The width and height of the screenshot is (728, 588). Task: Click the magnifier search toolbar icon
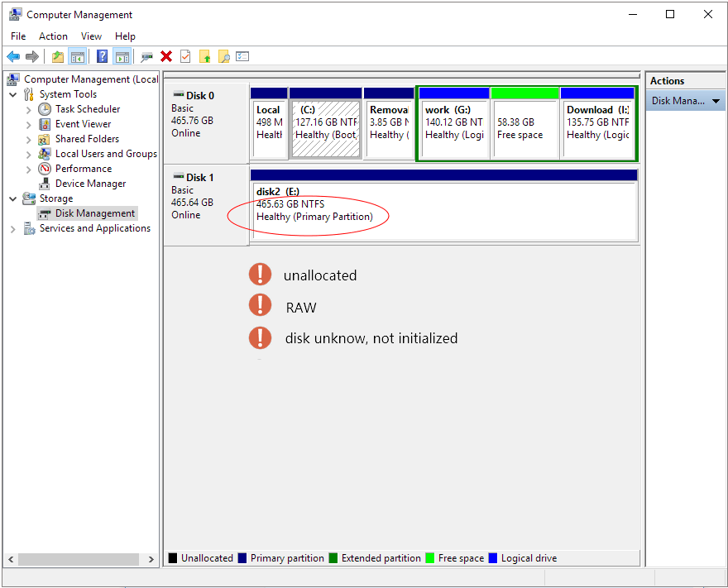[x=223, y=56]
